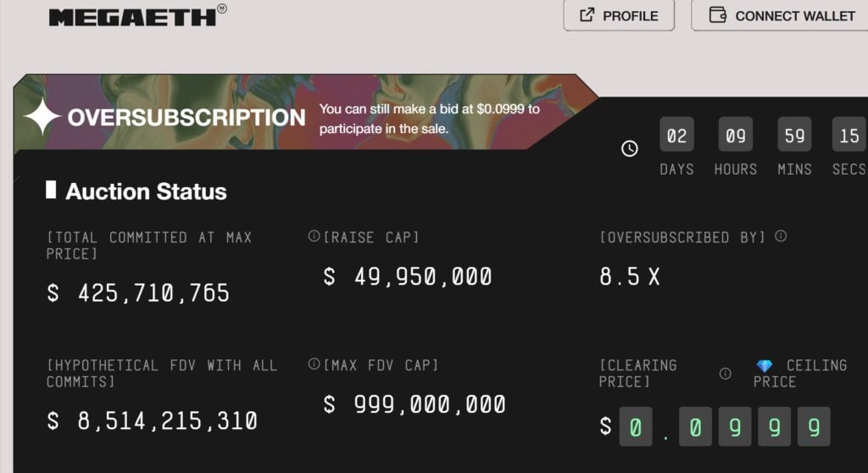The image size is (868, 473).
Task: Open the info icon next to RAISE CAP
Action: coord(314,236)
